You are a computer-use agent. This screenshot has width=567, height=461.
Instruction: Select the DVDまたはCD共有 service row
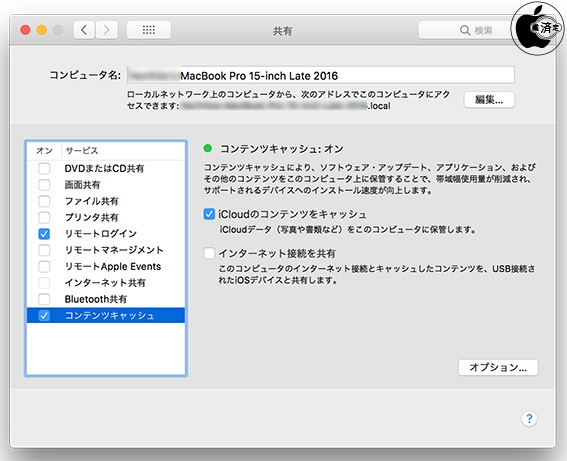(106, 168)
